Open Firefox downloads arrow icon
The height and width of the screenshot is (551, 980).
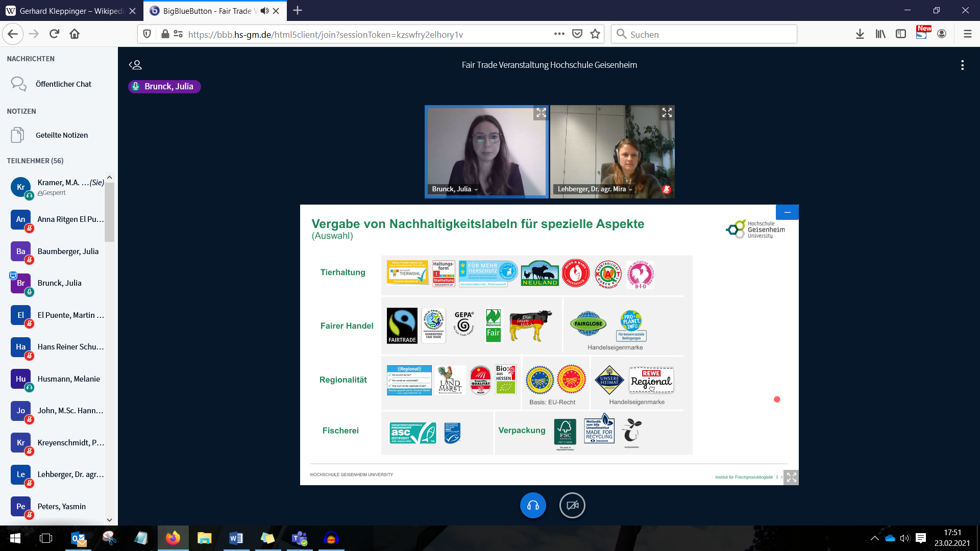[x=860, y=34]
